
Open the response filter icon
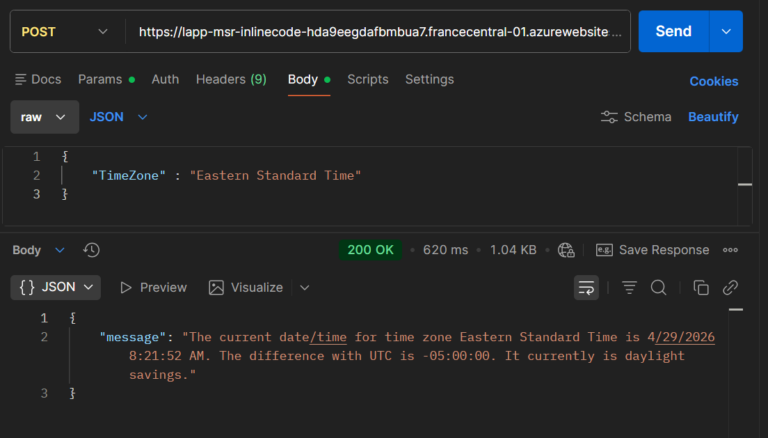tap(629, 288)
